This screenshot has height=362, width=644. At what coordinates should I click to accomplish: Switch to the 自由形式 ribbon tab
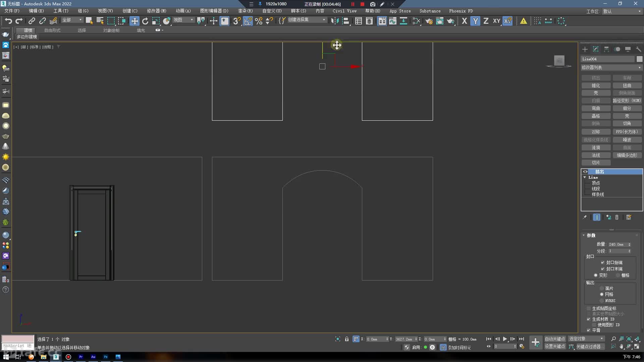coord(52,30)
